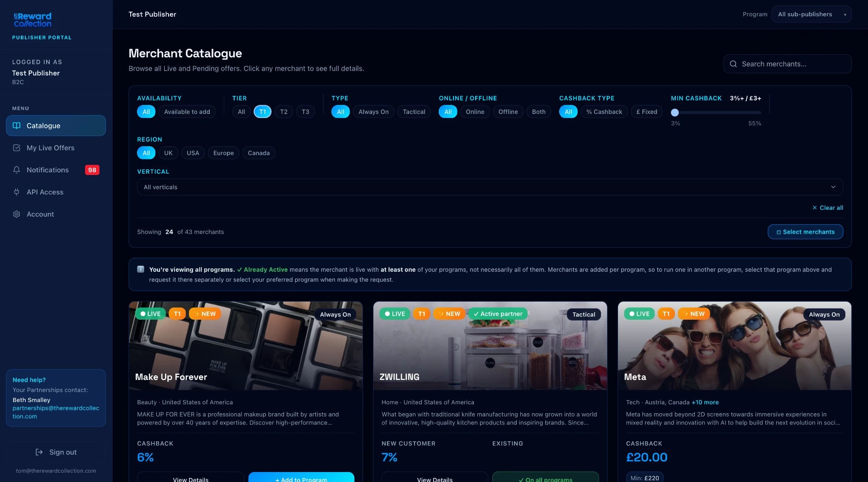Click the My Live Offers checkmark icon
868x482 pixels.
coord(17,148)
